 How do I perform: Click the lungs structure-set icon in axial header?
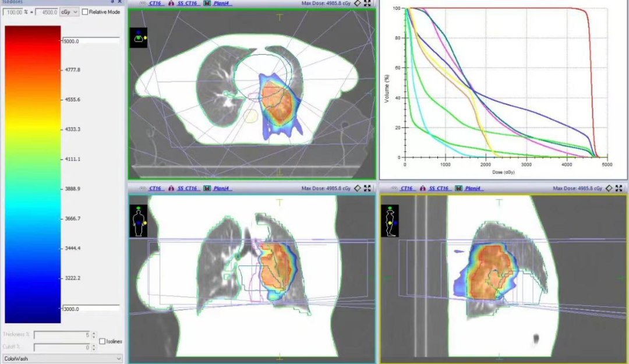click(171, 3)
